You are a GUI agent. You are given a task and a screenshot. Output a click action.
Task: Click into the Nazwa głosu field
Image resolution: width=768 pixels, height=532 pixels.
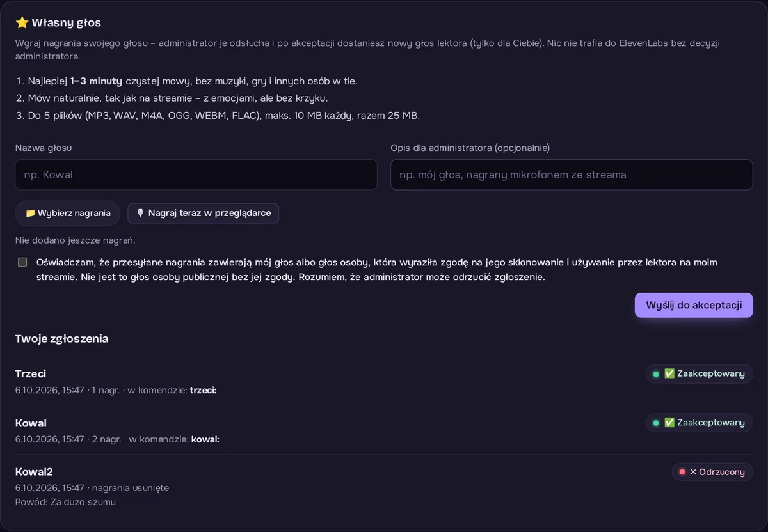[196, 175]
